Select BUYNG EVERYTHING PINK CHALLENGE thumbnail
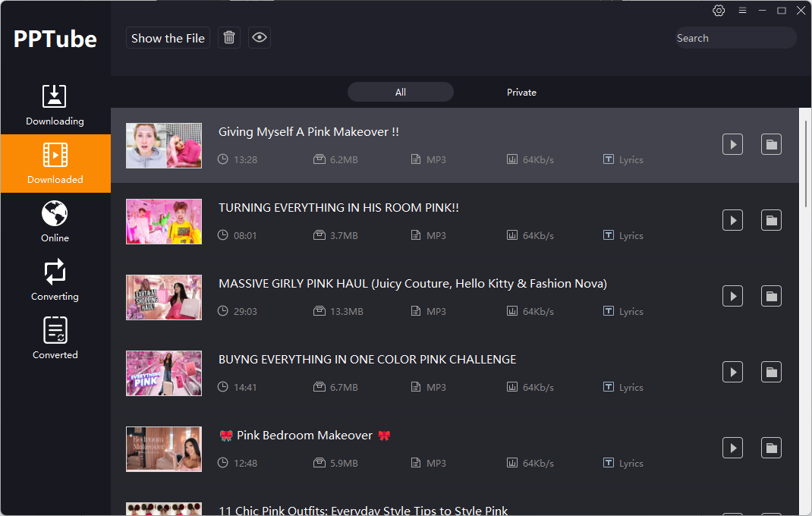 tap(164, 373)
